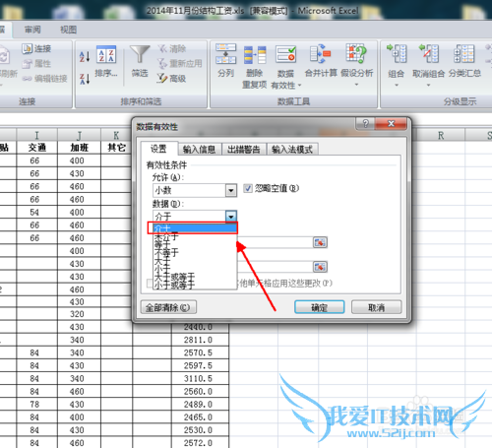This screenshot has height=448, width=492.
Task: Expand What-If Analysis dropdown arrow
Action: point(356,85)
